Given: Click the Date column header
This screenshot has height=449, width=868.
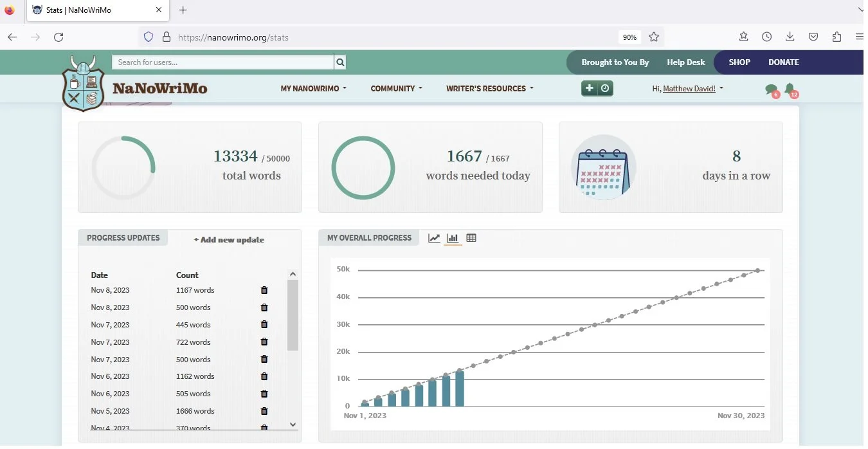Looking at the screenshot, I should point(99,275).
